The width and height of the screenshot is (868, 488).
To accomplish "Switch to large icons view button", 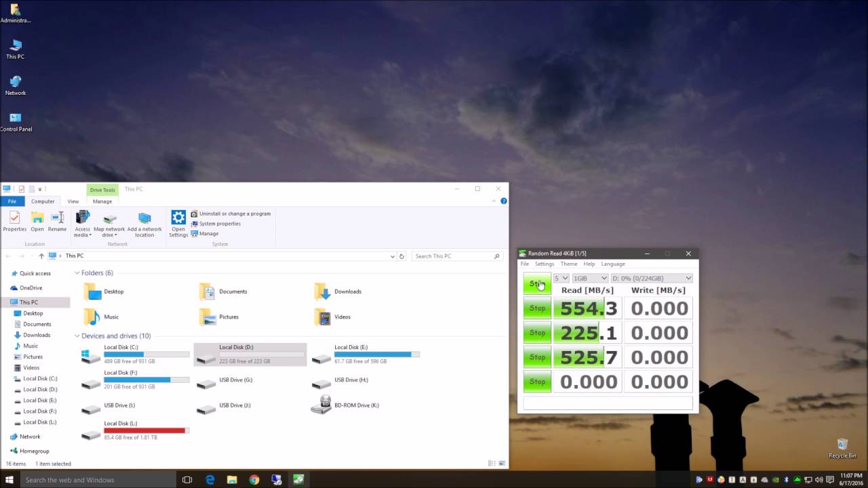I will pos(502,464).
